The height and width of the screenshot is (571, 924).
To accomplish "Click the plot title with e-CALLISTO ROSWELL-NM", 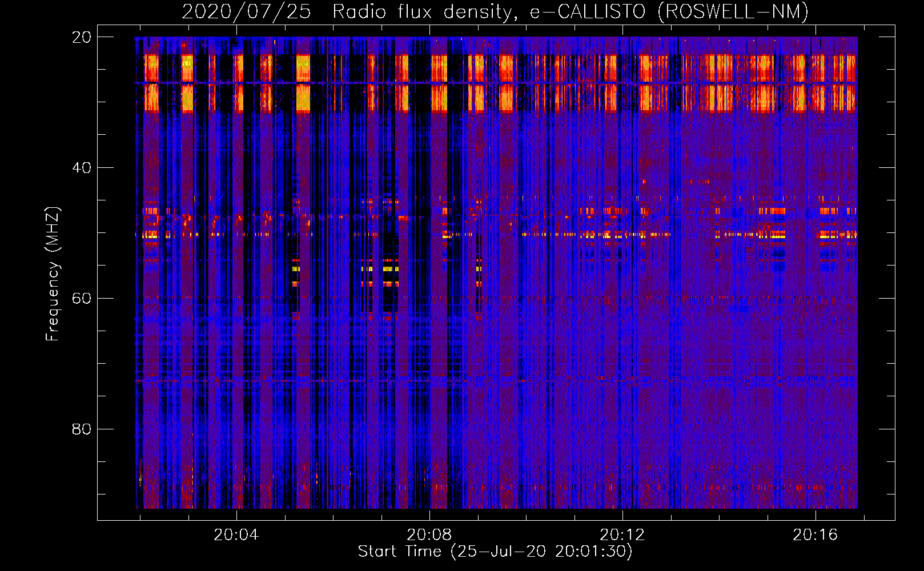I will (495, 11).
